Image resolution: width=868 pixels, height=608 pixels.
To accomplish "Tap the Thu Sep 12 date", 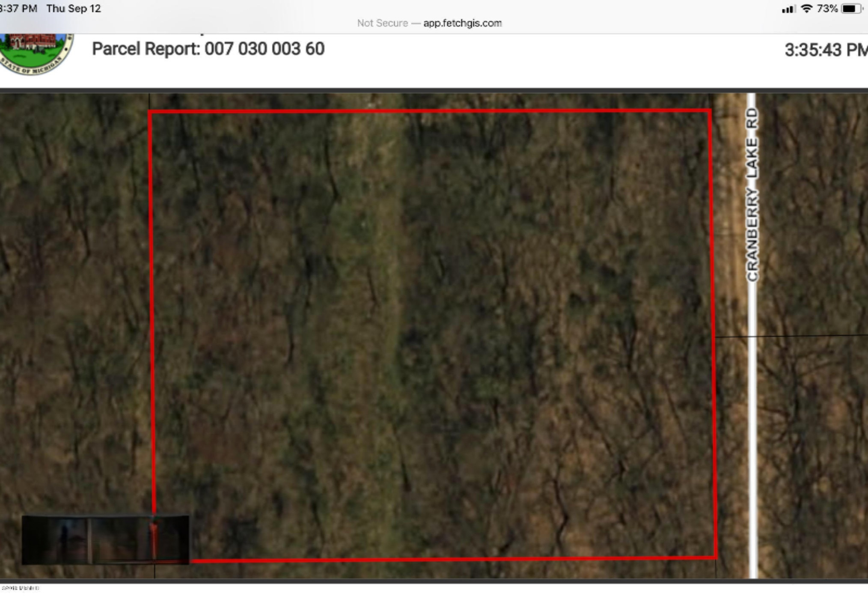I will [x=74, y=9].
